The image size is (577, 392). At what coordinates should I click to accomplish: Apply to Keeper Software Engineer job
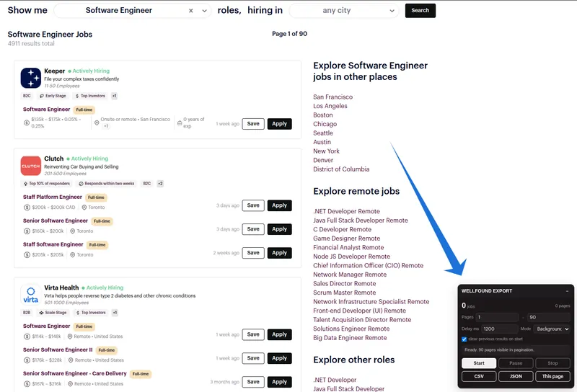point(279,124)
